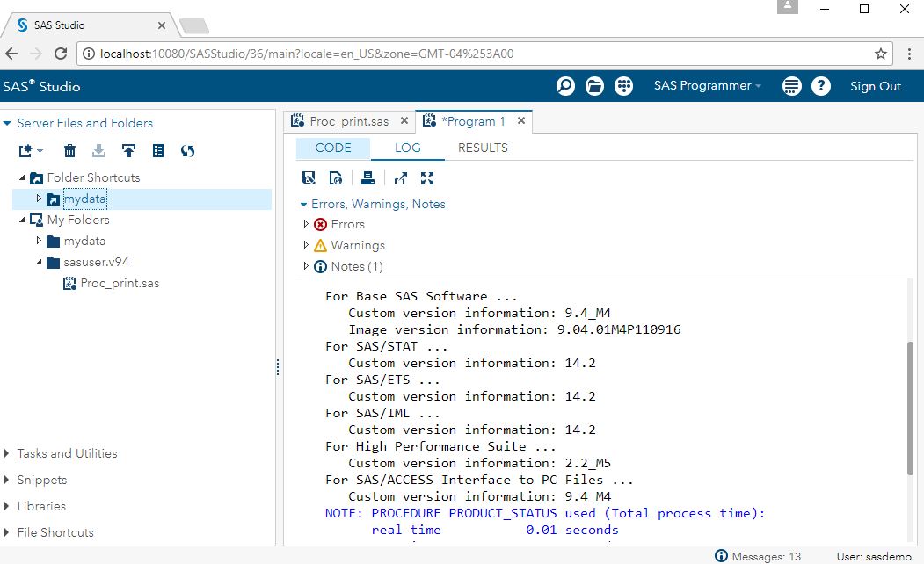Click the Errors red X icon
The image size is (924, 564).
tap(320, 224)
